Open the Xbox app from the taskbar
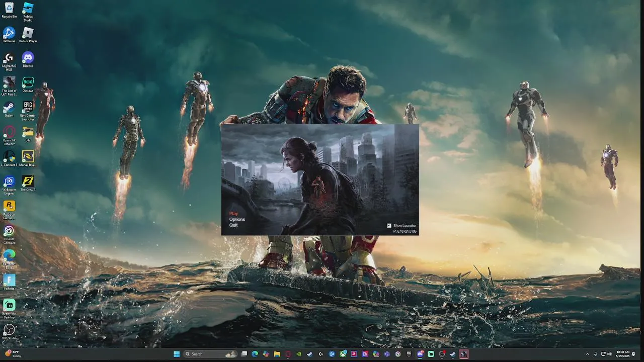This screenshot has height=362, width=644. coord(343,354)
